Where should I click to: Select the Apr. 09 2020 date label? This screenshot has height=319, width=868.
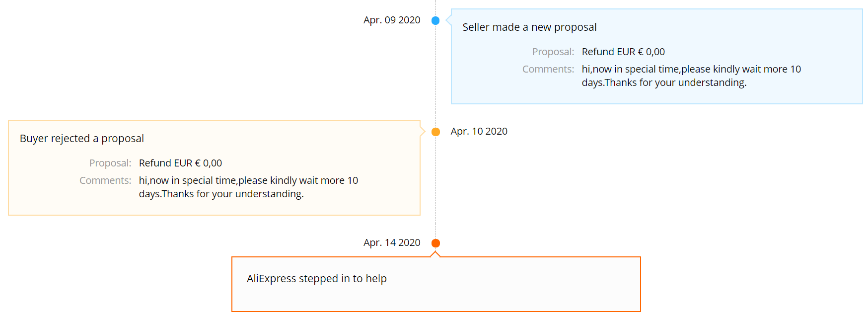[x=392, y=20]
